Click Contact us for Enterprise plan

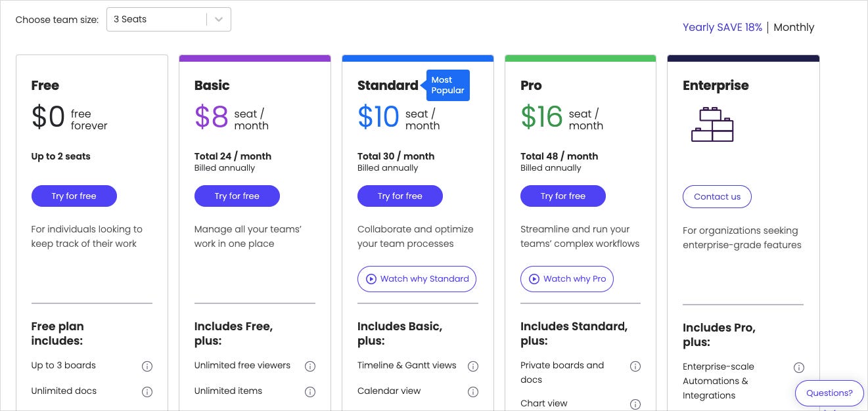tap(717, 197)
